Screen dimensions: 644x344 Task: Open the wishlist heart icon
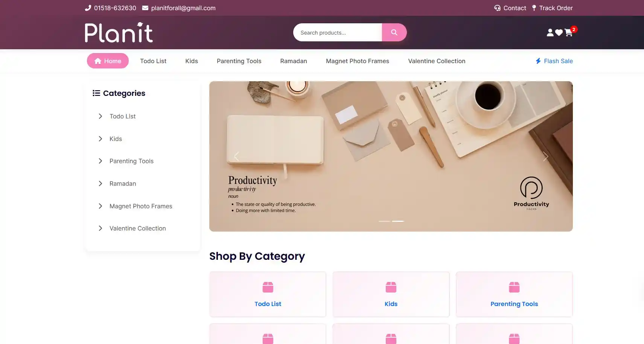559,33
